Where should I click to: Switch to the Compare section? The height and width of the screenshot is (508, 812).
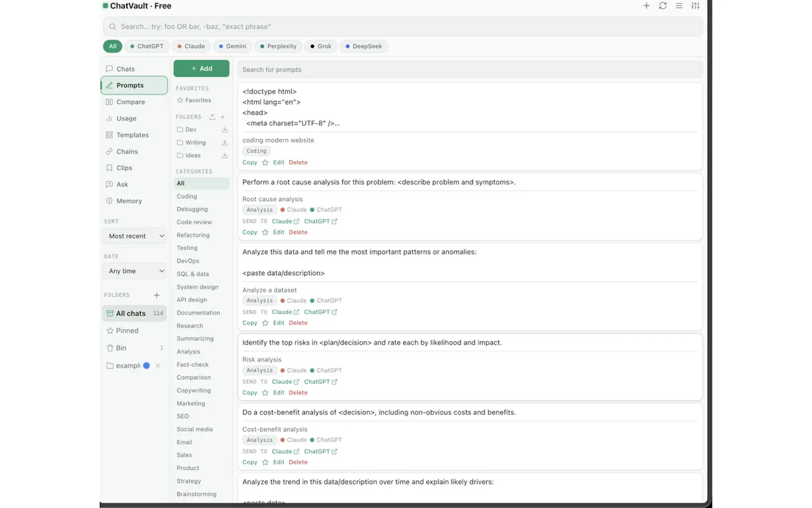click(134, 102)
